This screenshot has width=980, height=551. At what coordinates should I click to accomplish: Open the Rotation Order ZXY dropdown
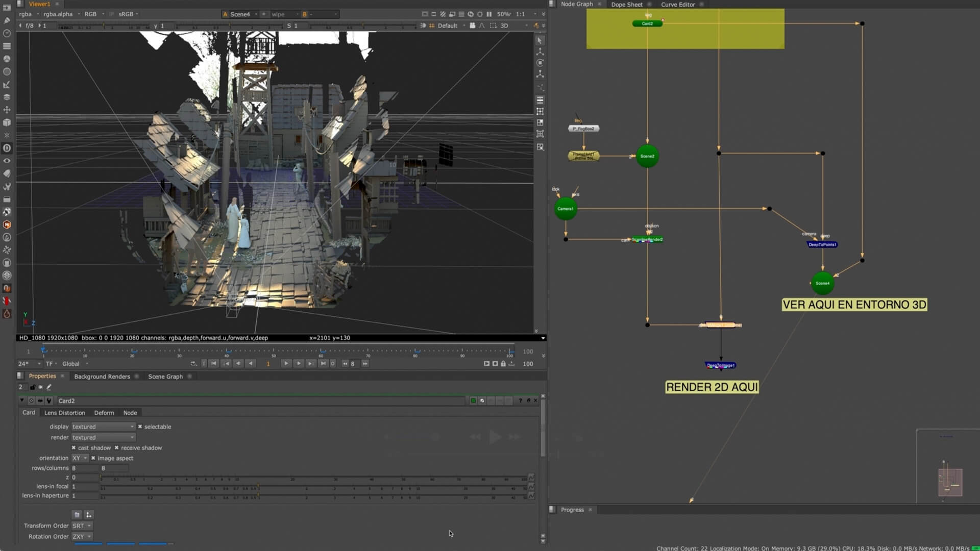[82, 536]
